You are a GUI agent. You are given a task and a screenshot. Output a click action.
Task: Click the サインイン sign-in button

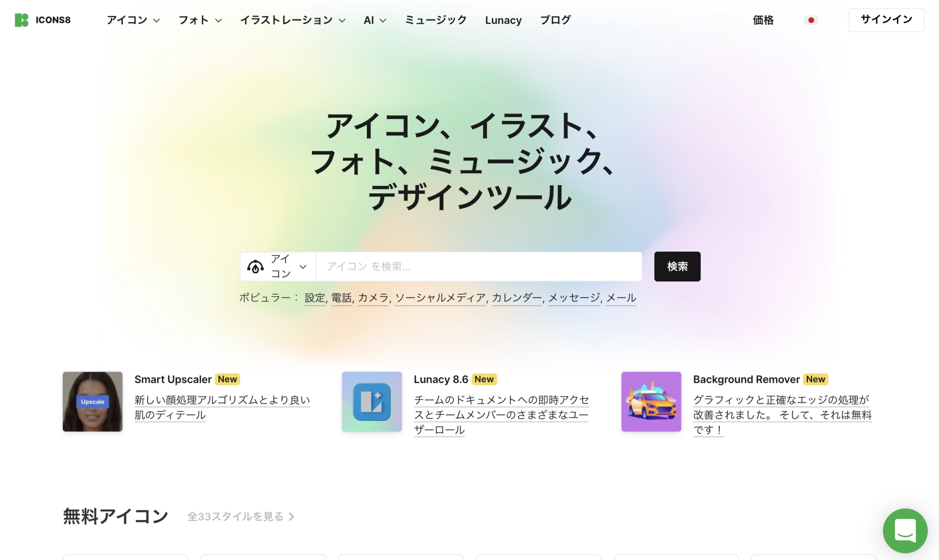click(886, 20)
